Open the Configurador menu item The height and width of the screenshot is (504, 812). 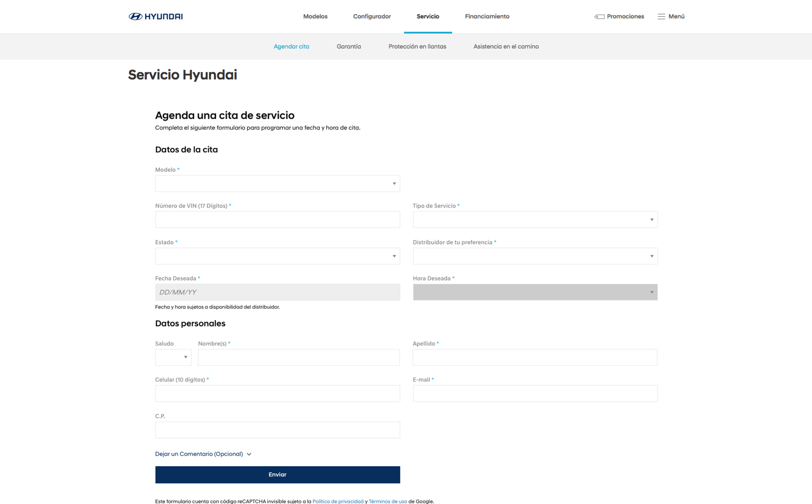(x=372, y=16)
